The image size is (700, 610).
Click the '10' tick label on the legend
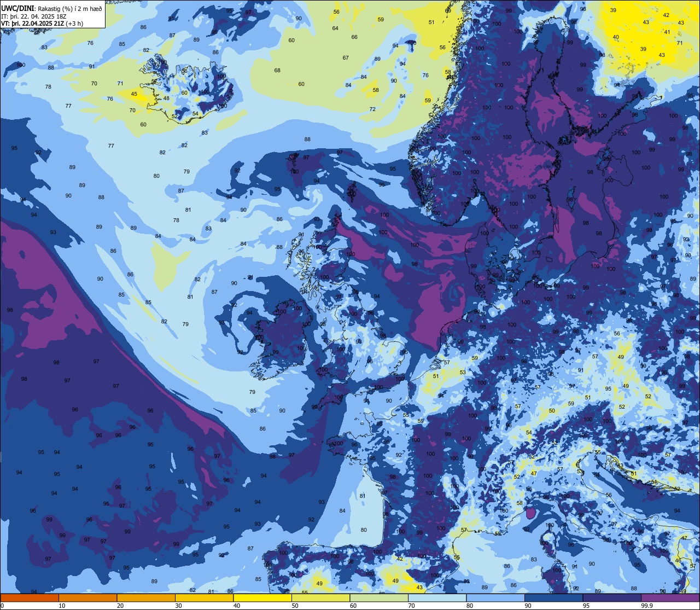62,606
